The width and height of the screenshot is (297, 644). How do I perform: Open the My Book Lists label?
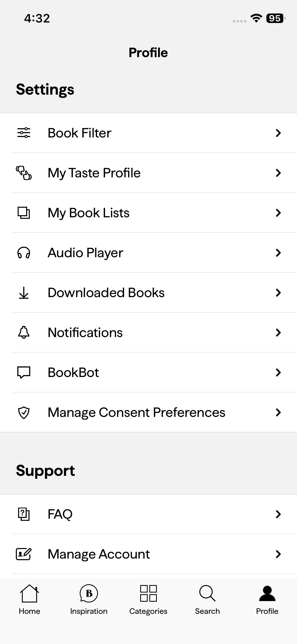point(89,213)
